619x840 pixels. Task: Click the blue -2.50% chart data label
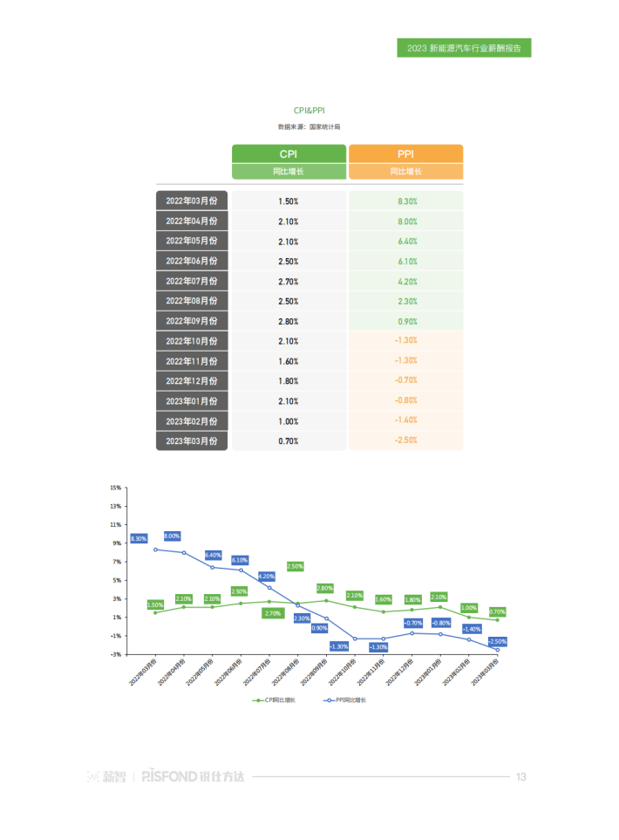click(x=498, y=641)
